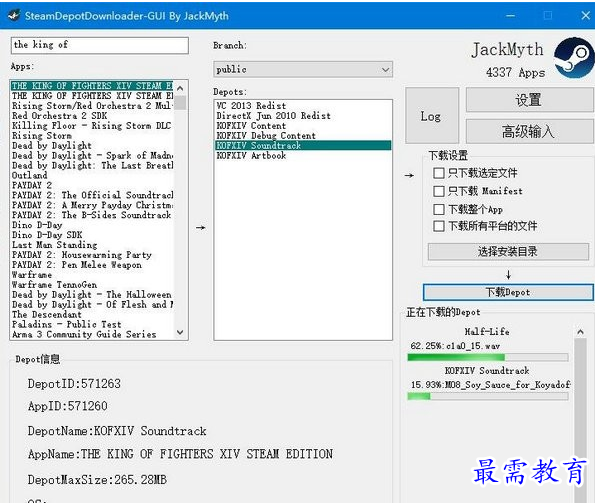Screen dimensions: 595x503
Task: Enable 下载所有平台的文件 checkbox
Action: click(439, 226)
